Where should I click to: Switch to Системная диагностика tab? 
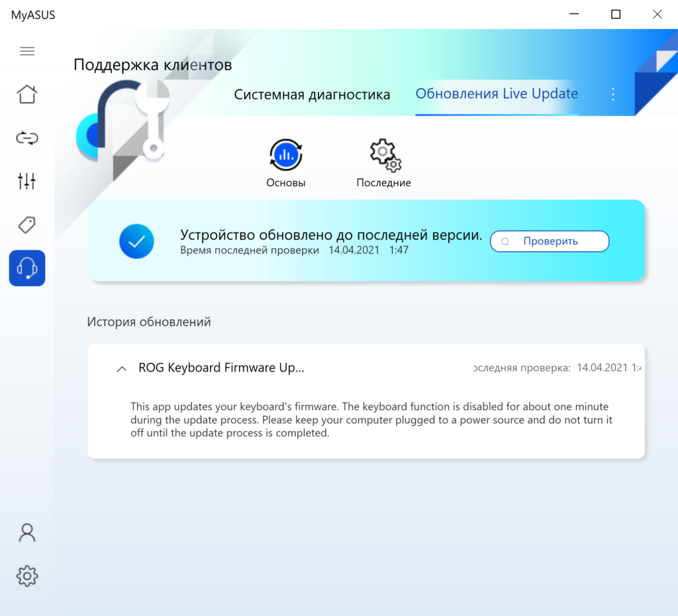tap(312, 94)
